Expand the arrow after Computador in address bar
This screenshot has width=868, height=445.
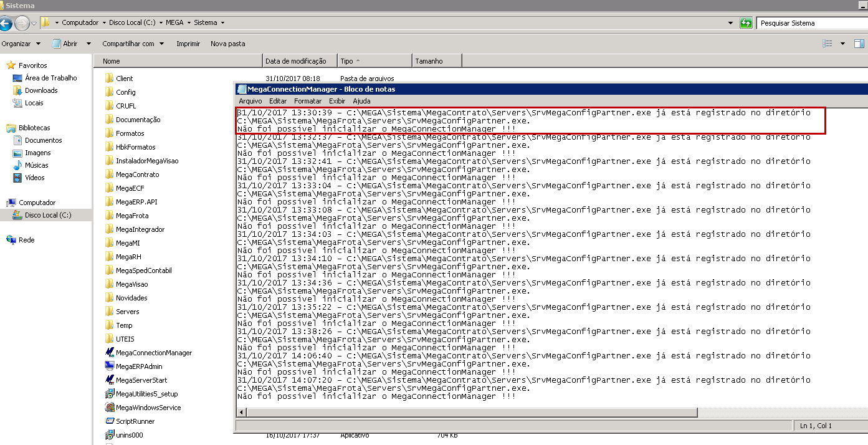coord(103,23)
